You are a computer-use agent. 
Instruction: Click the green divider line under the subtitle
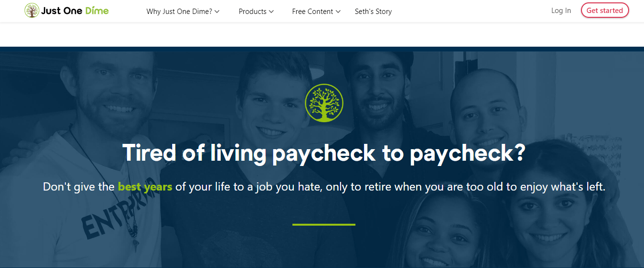coord(324,224)
